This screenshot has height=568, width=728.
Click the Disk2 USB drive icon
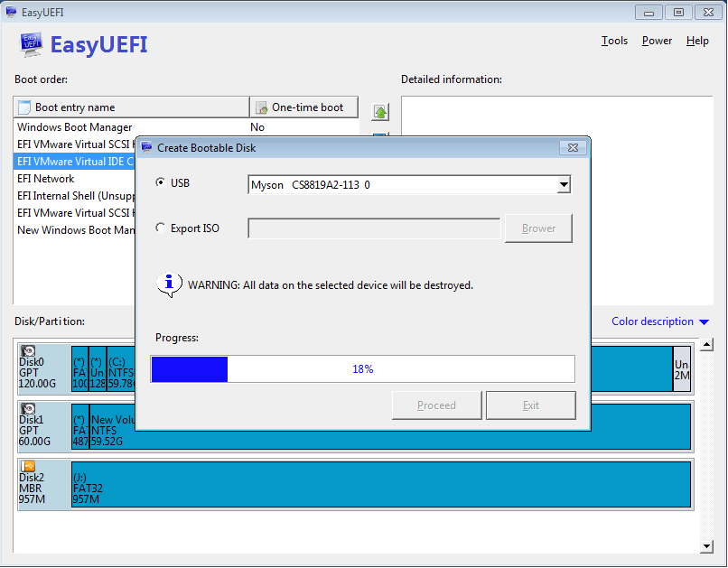point(28,466)
